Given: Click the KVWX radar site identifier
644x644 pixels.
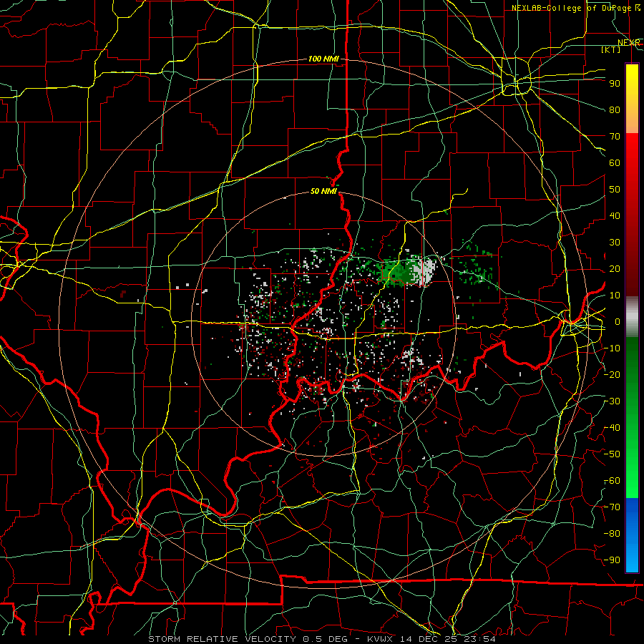Looking at the screenshot, I should pos(380,639).
